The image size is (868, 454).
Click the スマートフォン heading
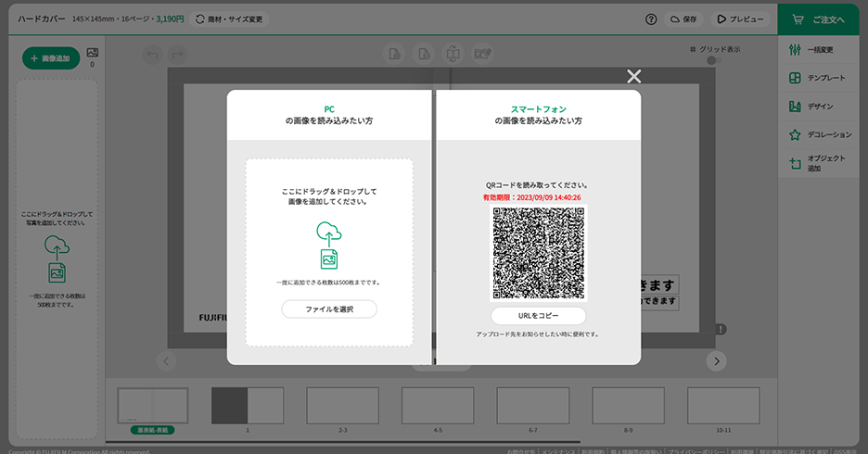click(539, 109)
